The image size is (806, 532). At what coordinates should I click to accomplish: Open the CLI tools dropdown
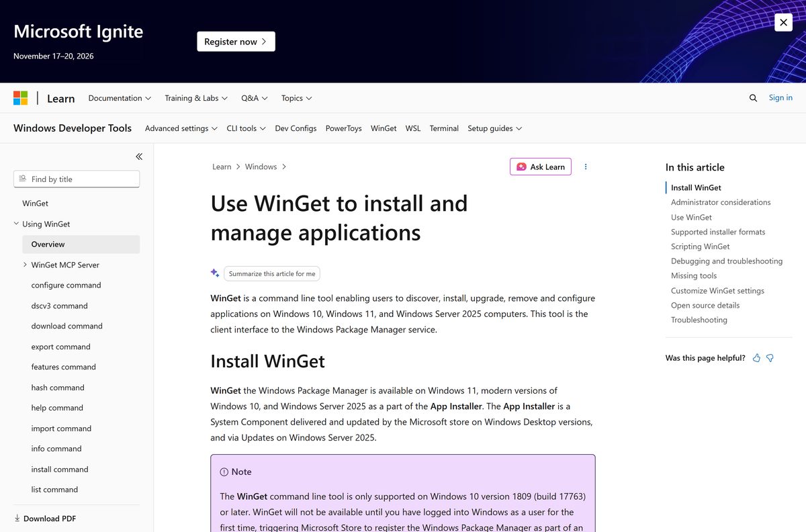[x=246, y=128]
